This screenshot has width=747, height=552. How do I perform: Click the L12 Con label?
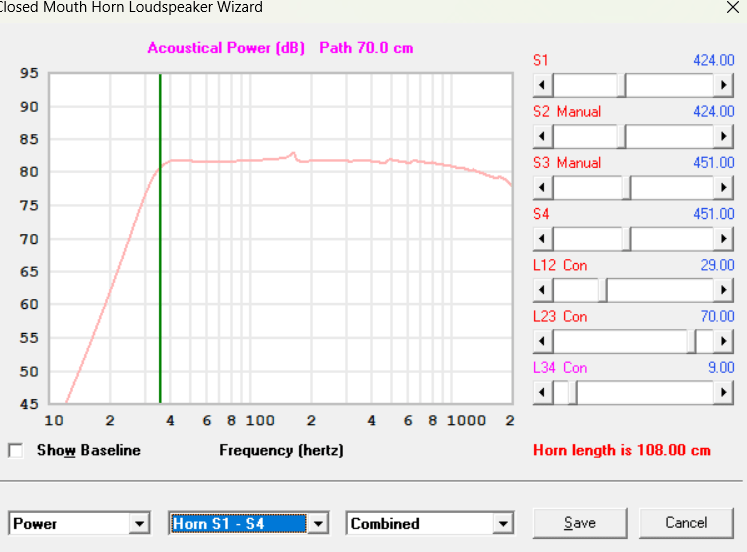[560, 265]
